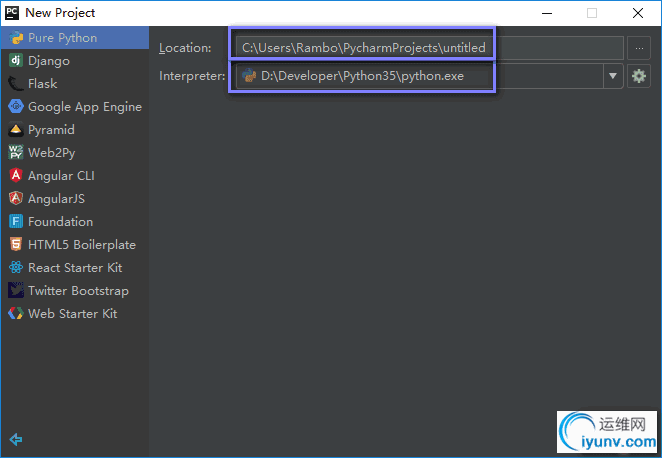Click the Location path input field
The height and width of the screenshot is (458, 662).
429,48
